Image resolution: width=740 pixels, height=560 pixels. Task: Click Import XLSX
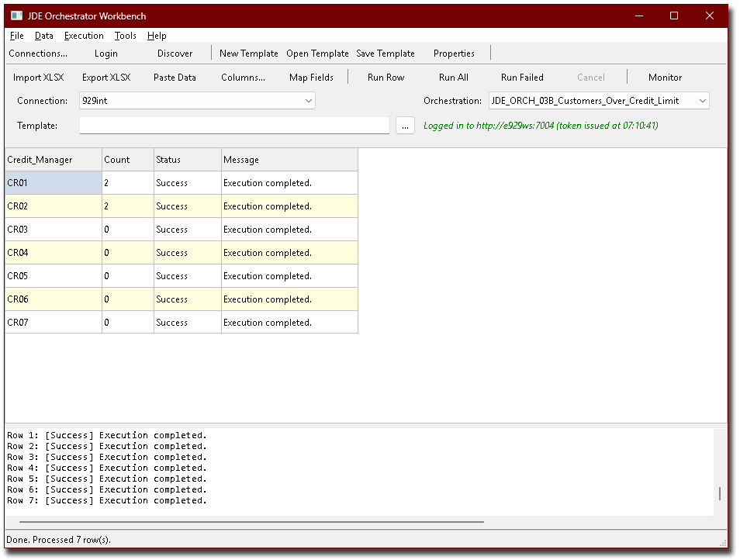(38, 78)
